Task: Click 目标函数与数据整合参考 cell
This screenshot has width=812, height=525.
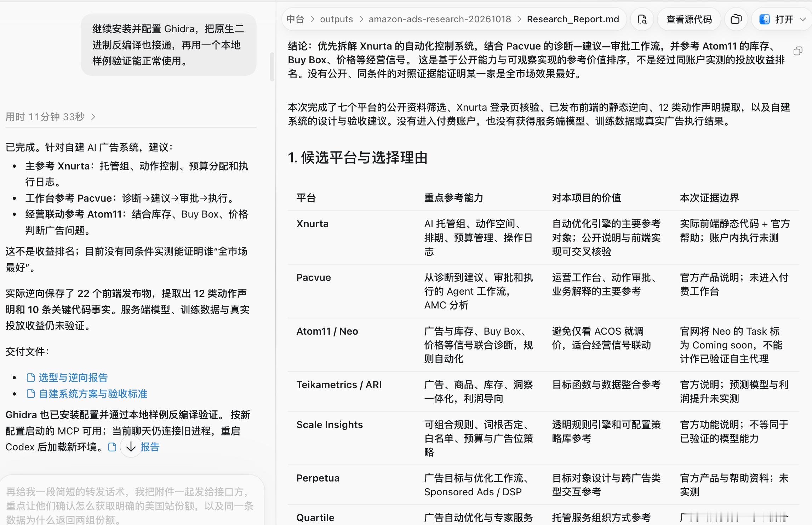Action: [606, 385]
